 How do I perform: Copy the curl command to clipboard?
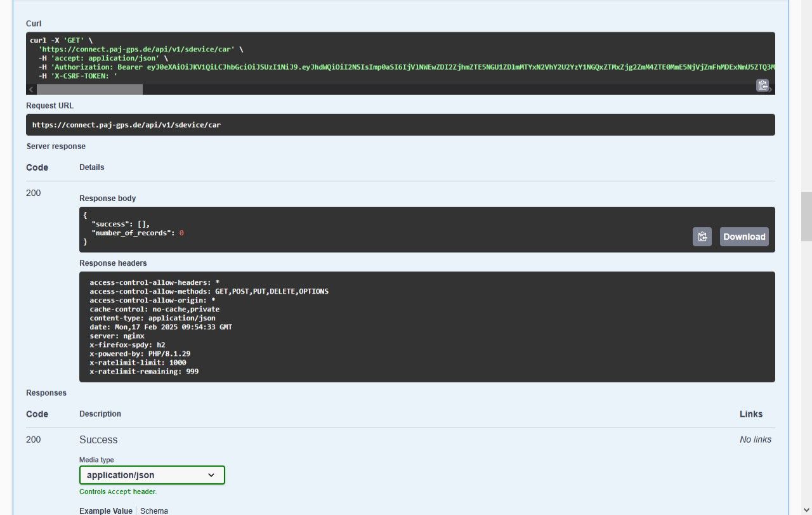coord(763,85)
